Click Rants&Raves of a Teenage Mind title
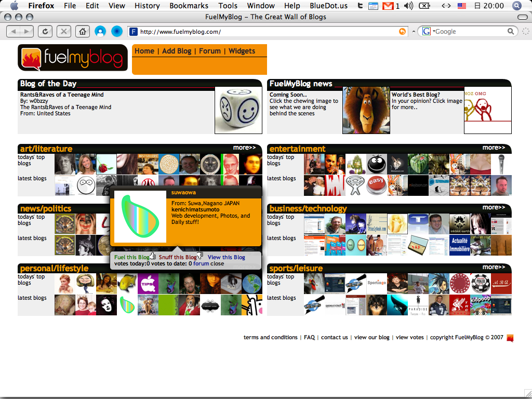532x399 pixels. click(62, 95)
